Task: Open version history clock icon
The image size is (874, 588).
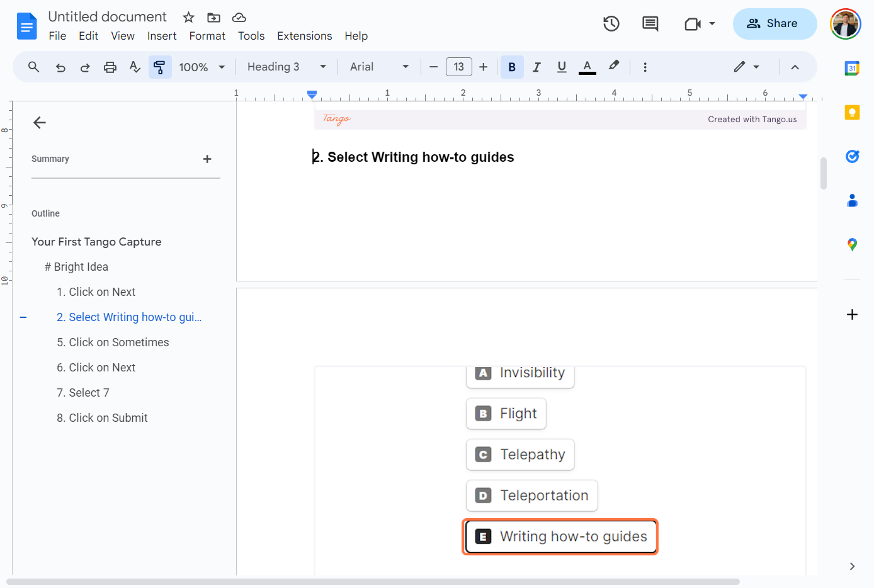Action: pyautogui.click(x=611, y=24)
